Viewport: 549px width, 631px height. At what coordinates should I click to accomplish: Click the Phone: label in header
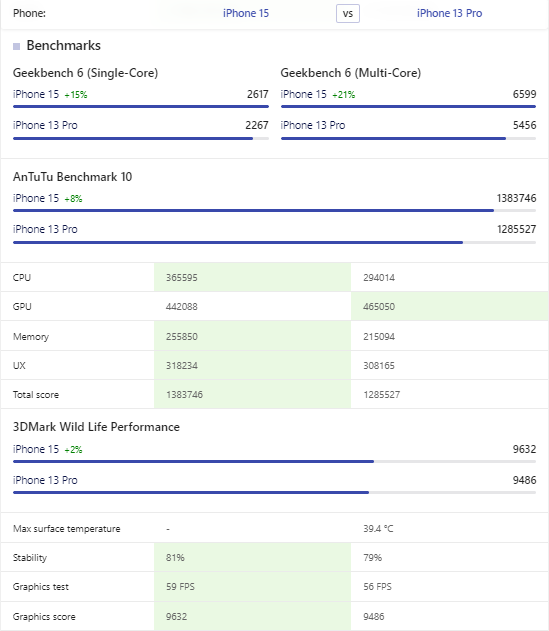[x=29, y=13]
